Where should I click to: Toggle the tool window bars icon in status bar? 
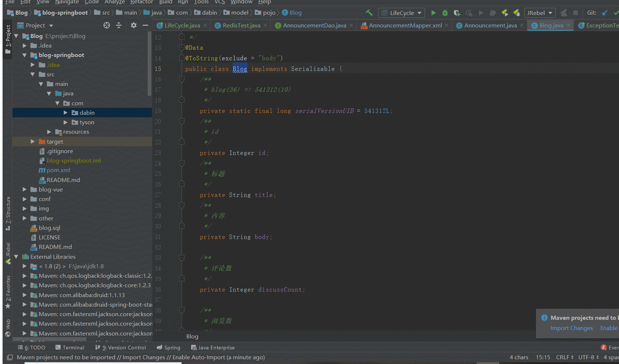(10, 357)
